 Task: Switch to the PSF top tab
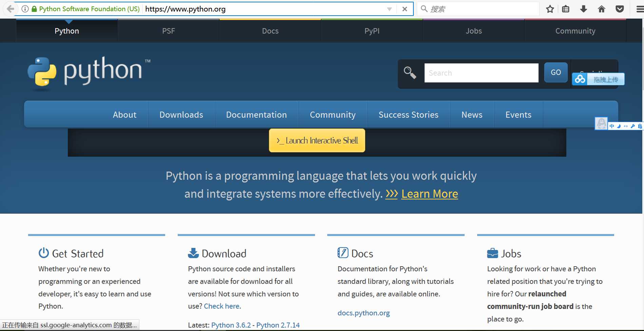tap(169, 31)
